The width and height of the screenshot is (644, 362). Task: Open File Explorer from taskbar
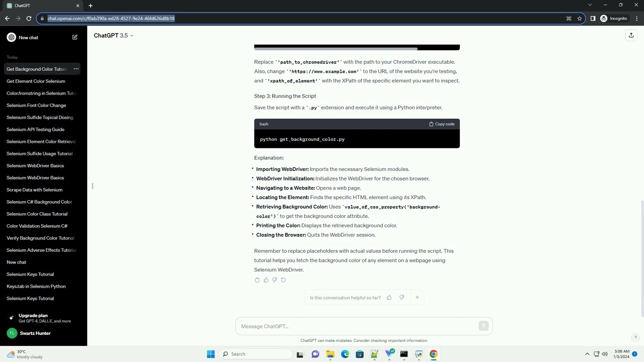330,354
